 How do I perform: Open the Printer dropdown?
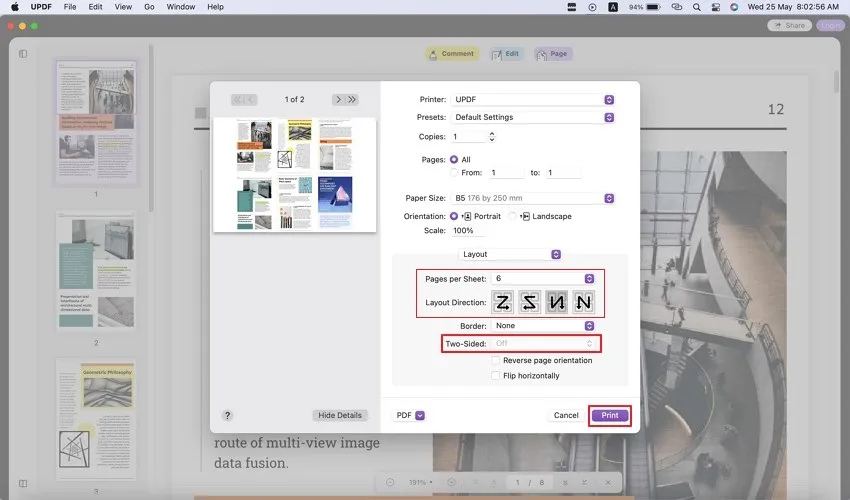(533, 99)
